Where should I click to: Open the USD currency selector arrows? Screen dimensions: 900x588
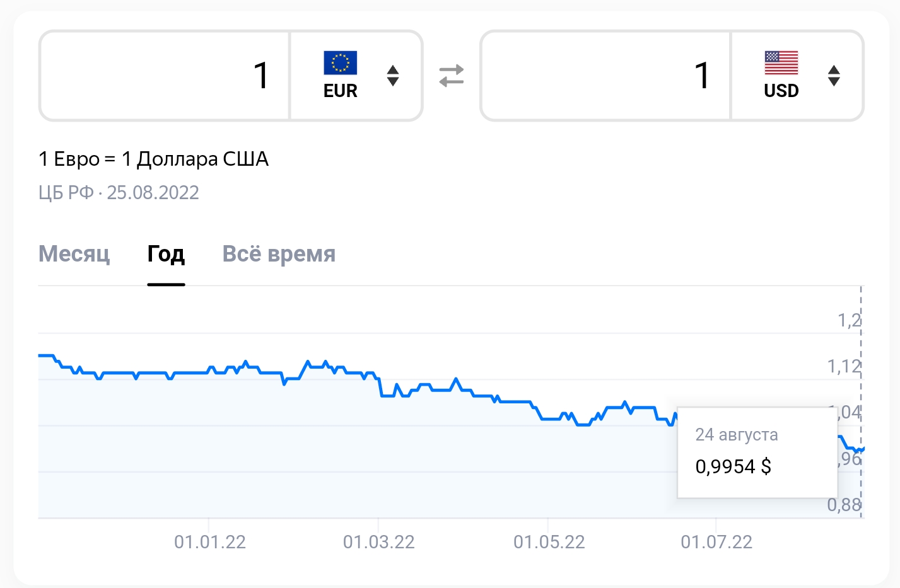834,76
